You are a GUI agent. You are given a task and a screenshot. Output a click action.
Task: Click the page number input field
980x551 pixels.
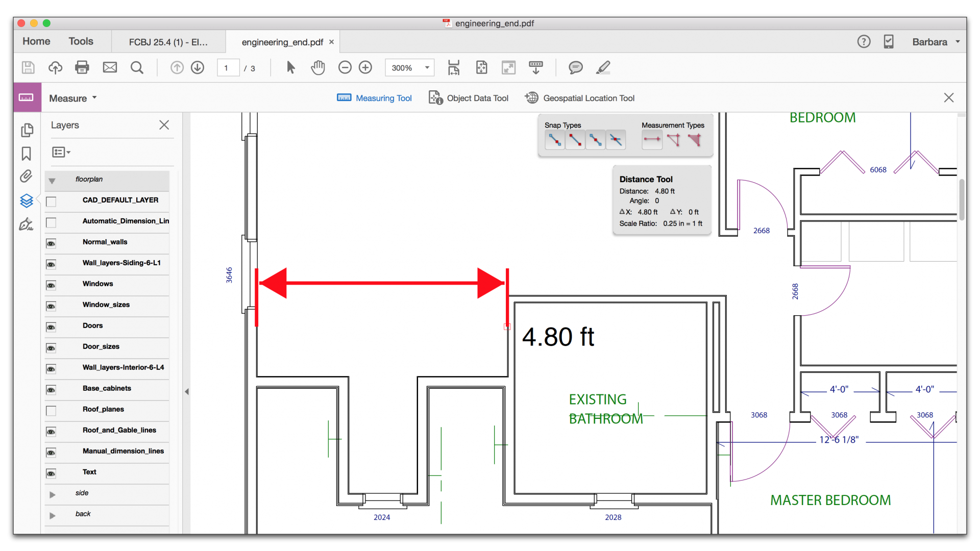pos(228,67)
